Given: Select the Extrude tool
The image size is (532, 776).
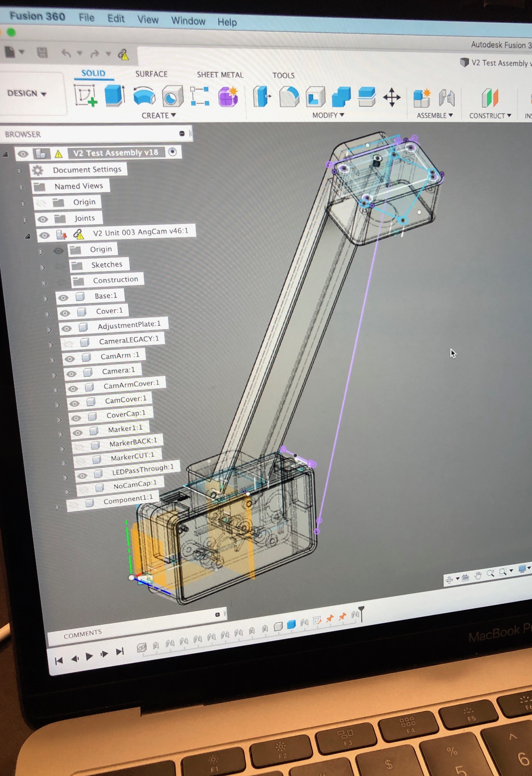Looking at the screenshot, I should pyautogui.click(x=115, y=96).
